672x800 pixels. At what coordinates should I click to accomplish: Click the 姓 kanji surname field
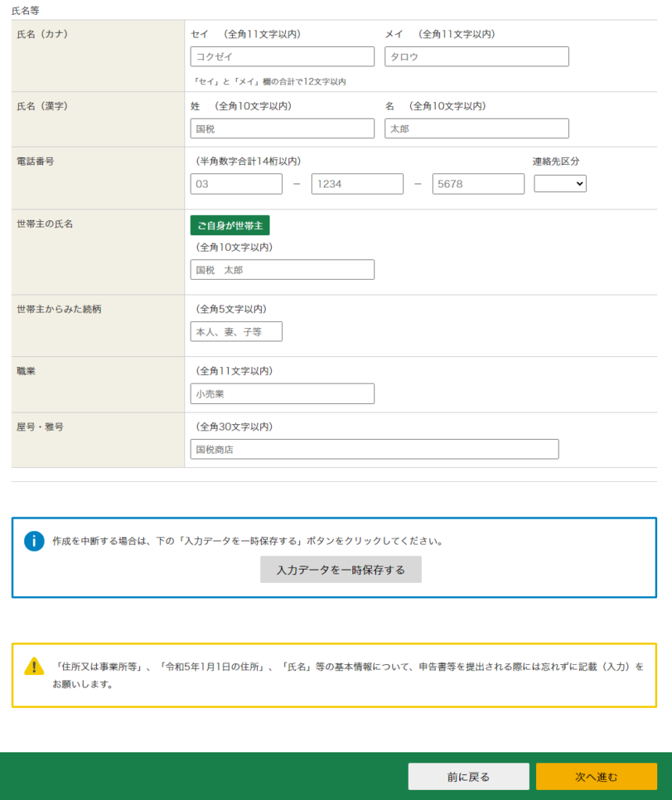click(x=282, y=129)
